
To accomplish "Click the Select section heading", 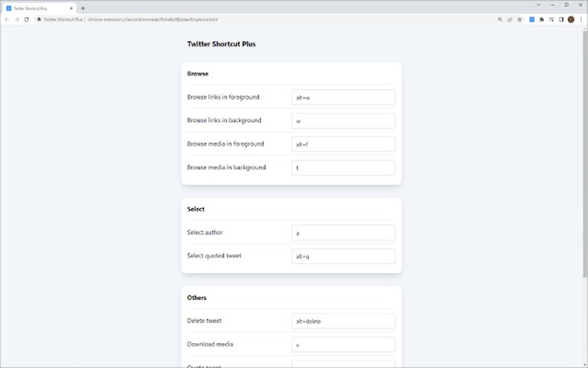I will (196, 209).
